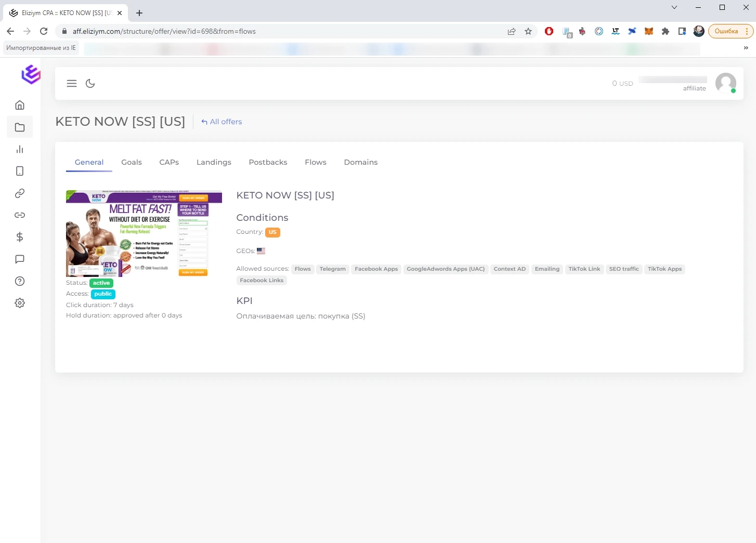756x543 pixels.
Task: Open the Domains tab
Action: [361, 162]
